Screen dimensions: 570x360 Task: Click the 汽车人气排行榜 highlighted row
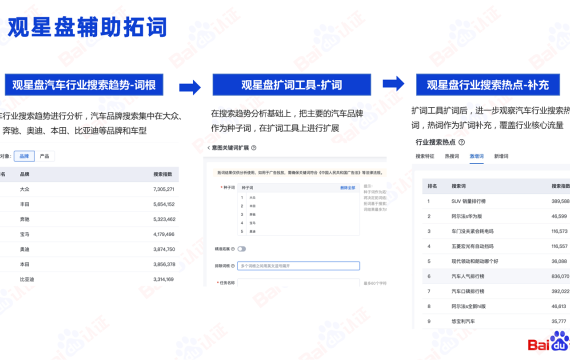(x=496, y=276)
